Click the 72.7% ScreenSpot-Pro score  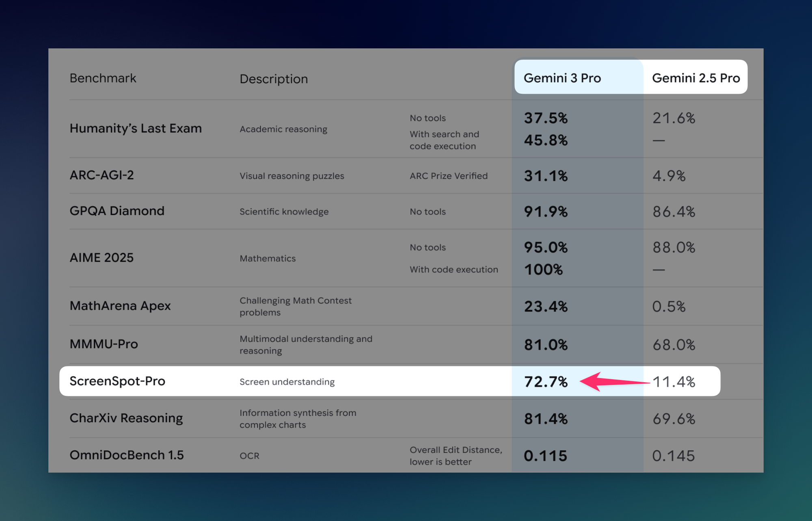[546, 382]
